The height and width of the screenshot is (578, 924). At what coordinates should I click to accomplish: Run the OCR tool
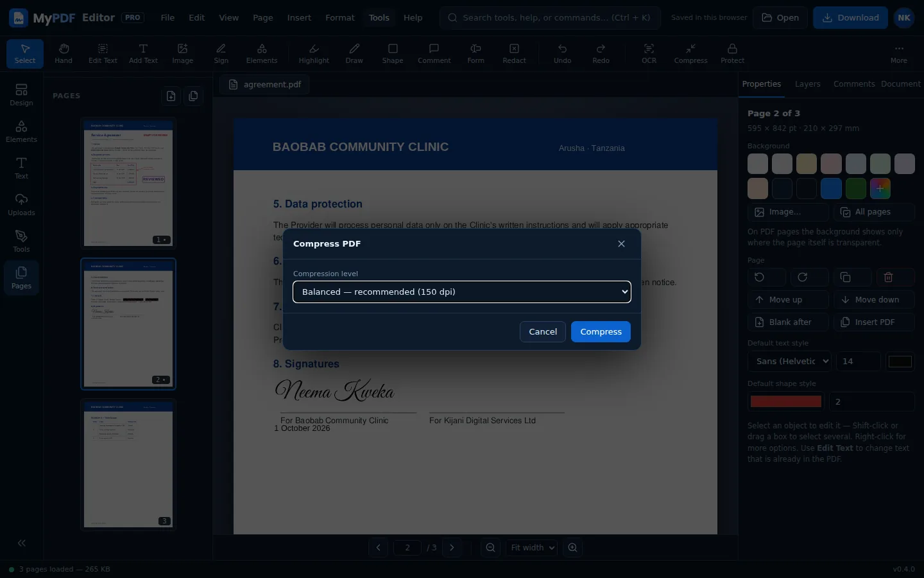pos(649,53)
